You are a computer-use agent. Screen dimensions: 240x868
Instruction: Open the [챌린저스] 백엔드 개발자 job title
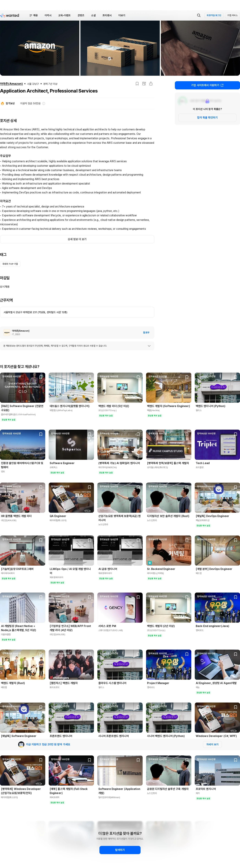(64, 683)
